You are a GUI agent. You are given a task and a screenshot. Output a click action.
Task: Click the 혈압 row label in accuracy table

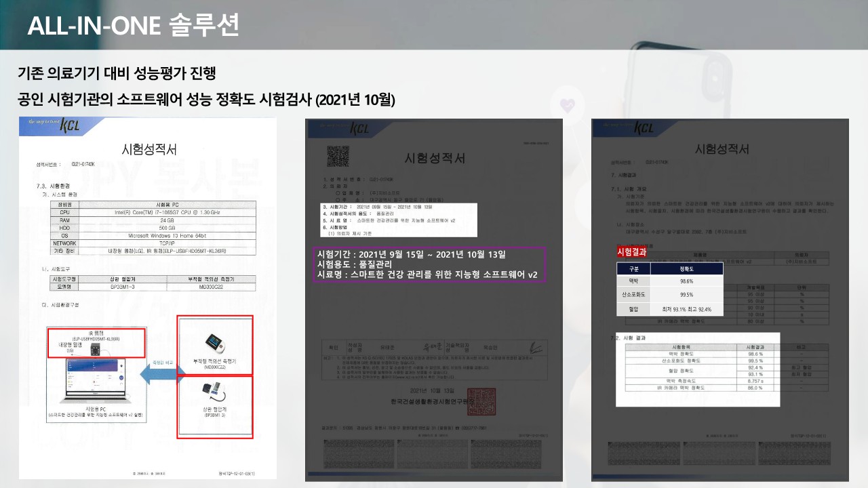[x=634, y=309]
